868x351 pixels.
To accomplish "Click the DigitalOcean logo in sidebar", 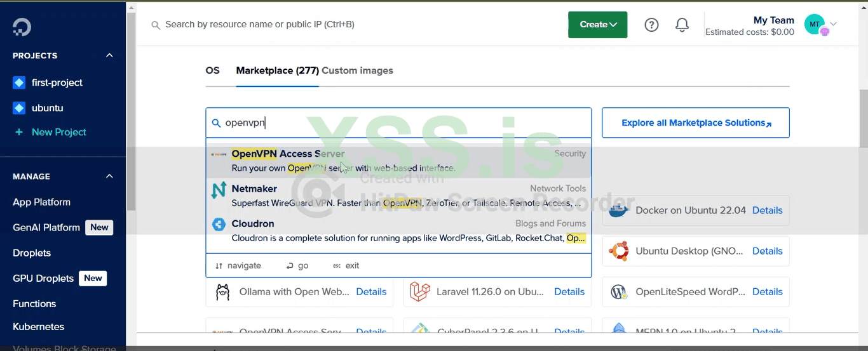I will pos(22,27).
